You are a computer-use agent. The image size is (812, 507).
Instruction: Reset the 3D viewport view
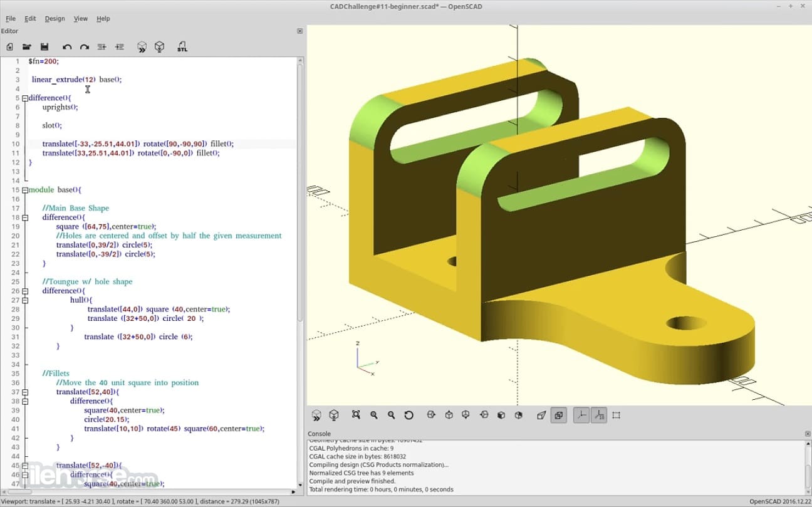[409, 415]
